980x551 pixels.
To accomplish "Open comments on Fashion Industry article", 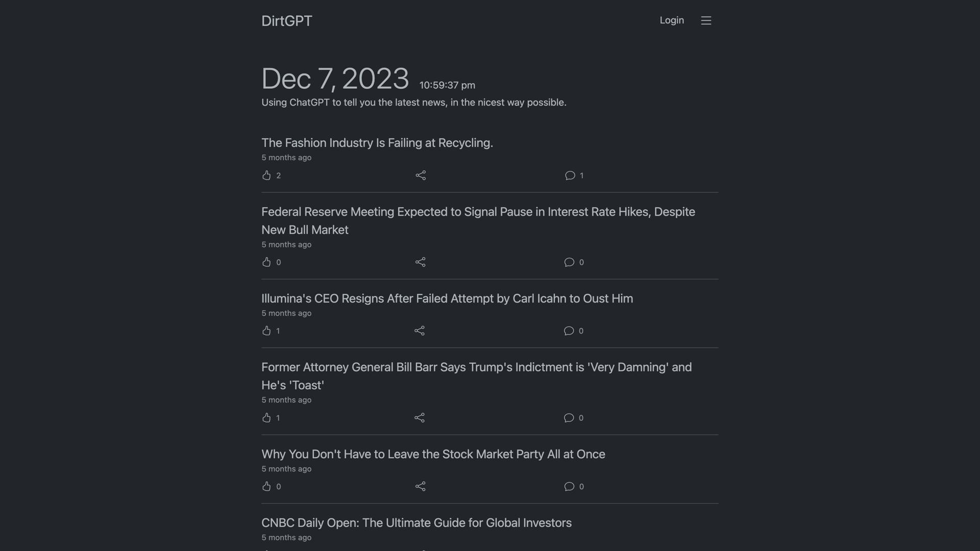I will point(570,176).
